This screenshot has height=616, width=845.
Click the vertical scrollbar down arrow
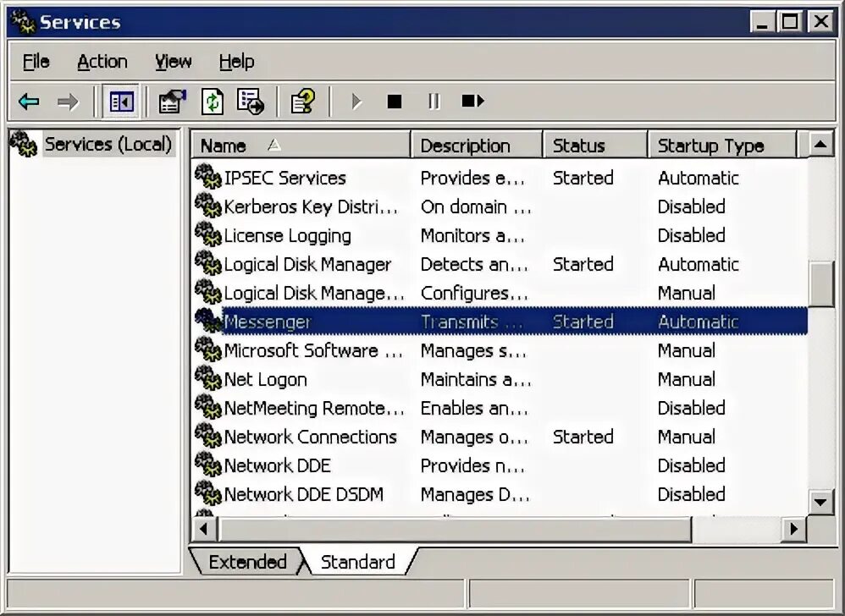[x=820, y=502]
